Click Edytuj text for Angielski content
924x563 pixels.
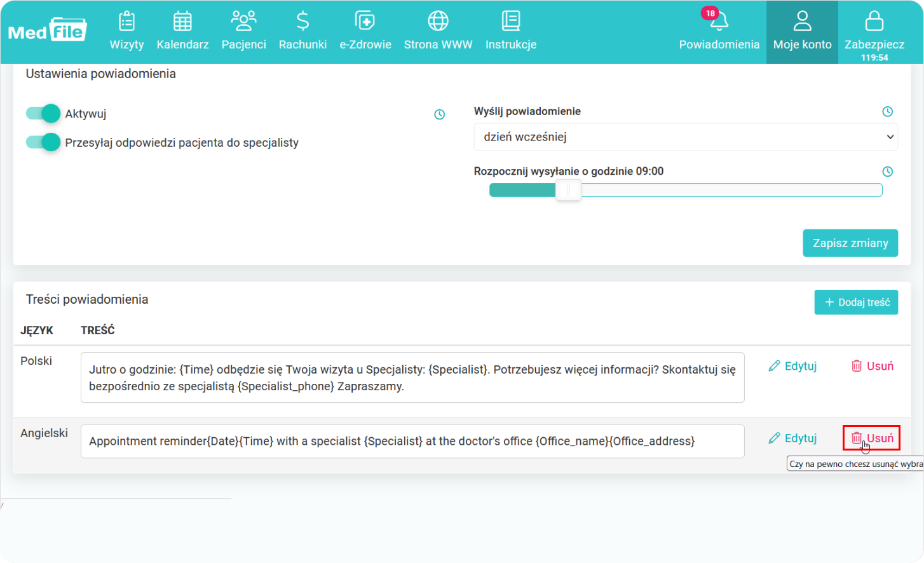point(801,438)
